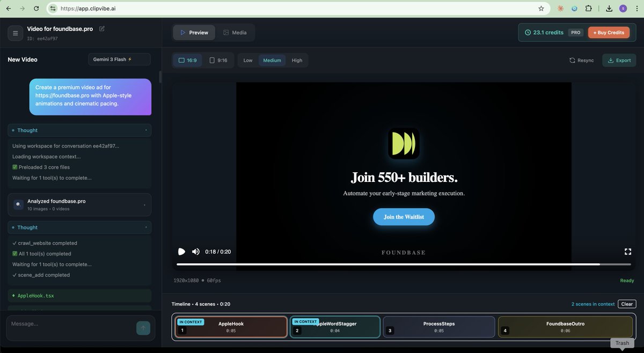
Task: Send message arrow button
Action: pos(143,328)
